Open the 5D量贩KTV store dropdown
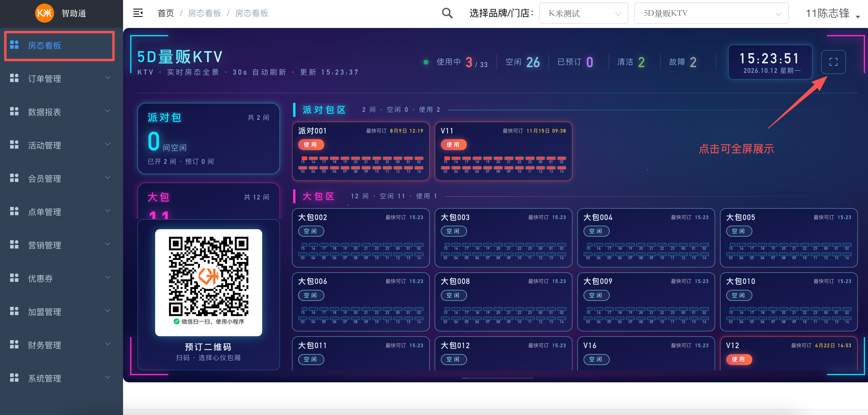Screen dimensions: 868x415 [711, 13]
